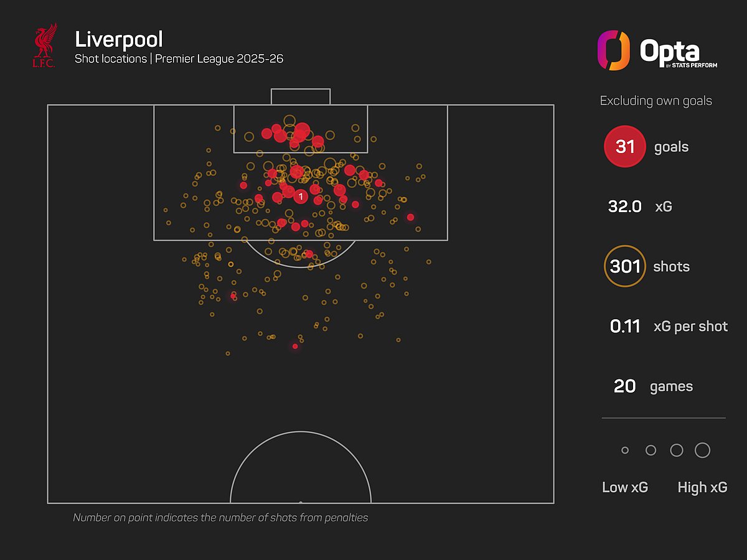Viewport: 747px width, 560px height.
Task: Select the gold 301 shots circle
Action: (625, 267)
